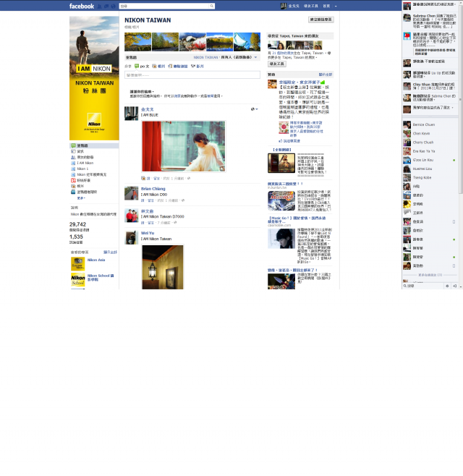Open the fifth banner photo with net

pyautogui.click(x=247, y=42)
